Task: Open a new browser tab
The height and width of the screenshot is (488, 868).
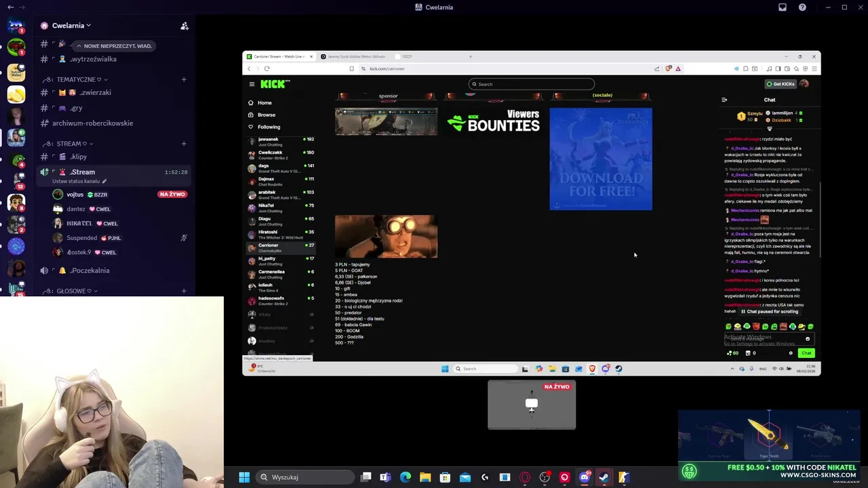Action: click(471, 57)
